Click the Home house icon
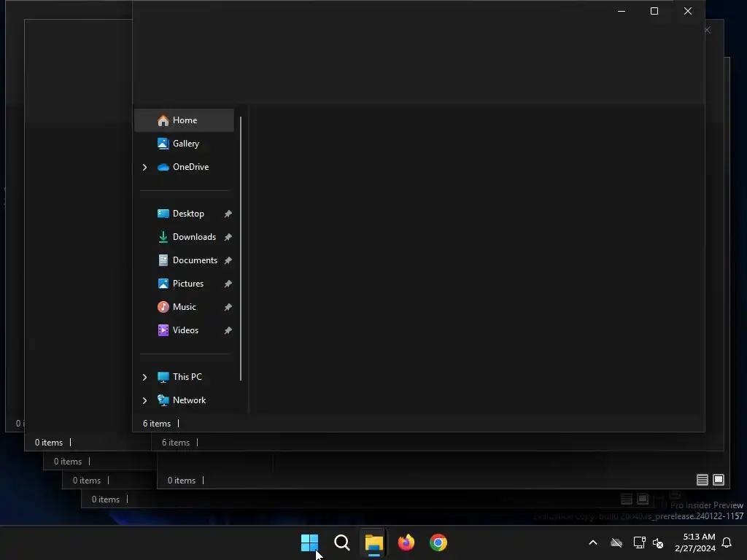The image size is (747, 560). [163, 120]
